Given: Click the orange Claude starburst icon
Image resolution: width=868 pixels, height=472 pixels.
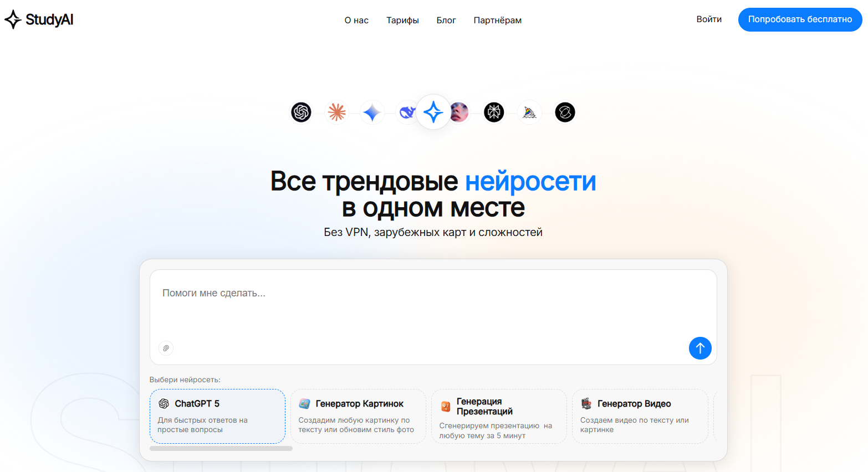Looking at the screenshot, I should click(336, 112).
